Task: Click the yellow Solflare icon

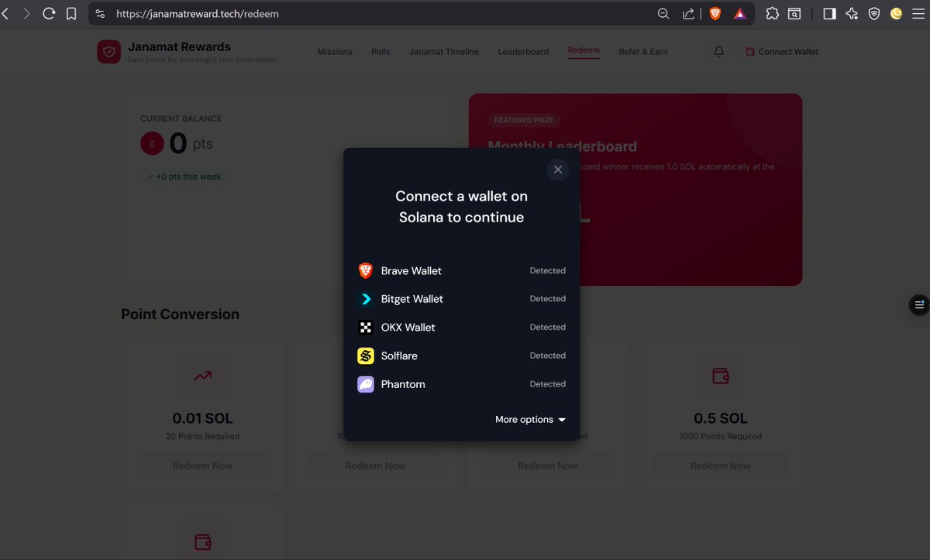Action: 366,356
